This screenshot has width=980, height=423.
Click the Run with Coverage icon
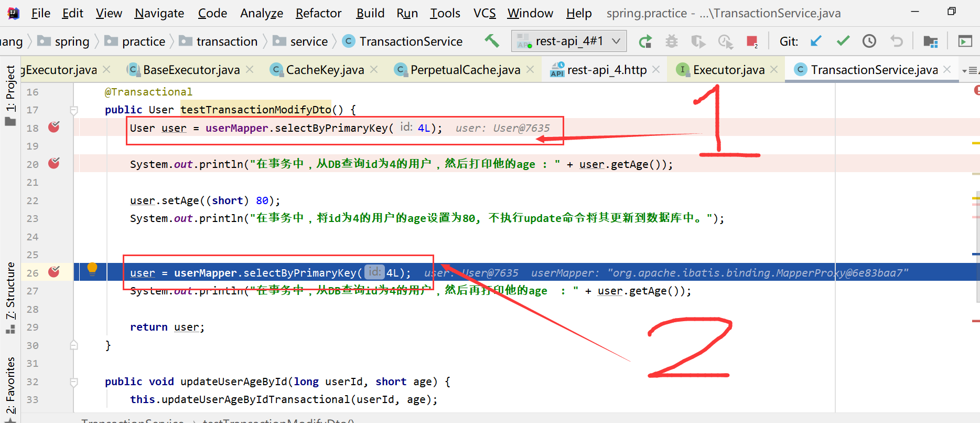(x=698, y=41)
